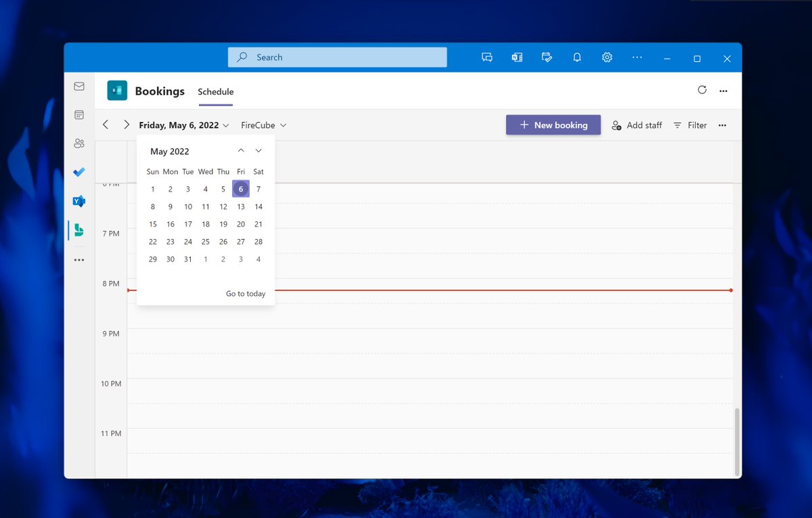This screenshot has height=518, width=812.
Task: Show more apps via sidebar ellipsis
Action: (79, 260)
